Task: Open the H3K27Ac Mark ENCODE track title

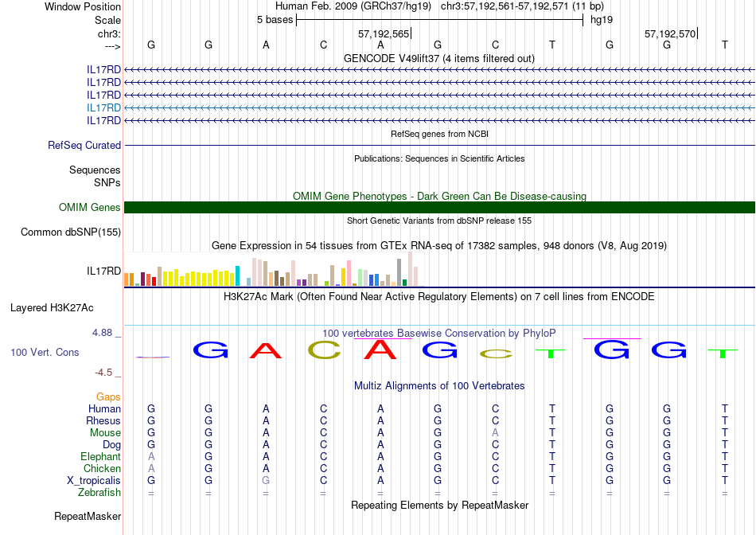Action: [439, 296]
